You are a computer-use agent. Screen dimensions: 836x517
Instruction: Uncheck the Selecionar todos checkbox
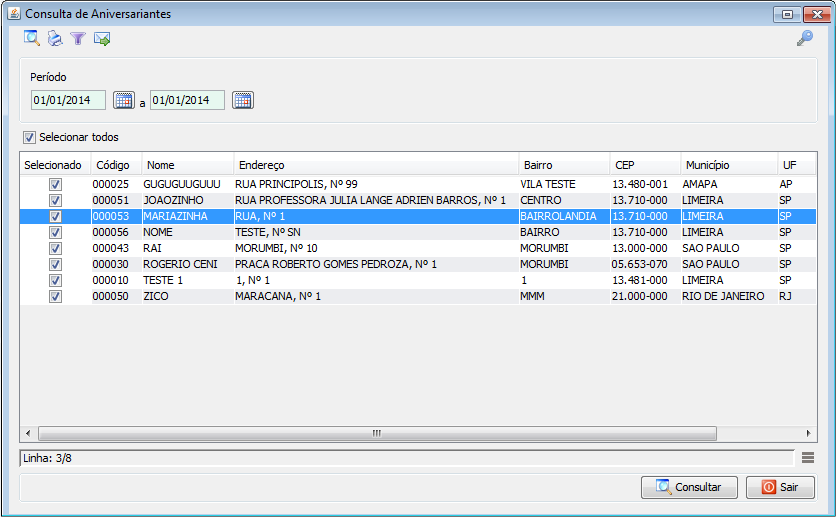pyautogui.click(x=30, y=137)
